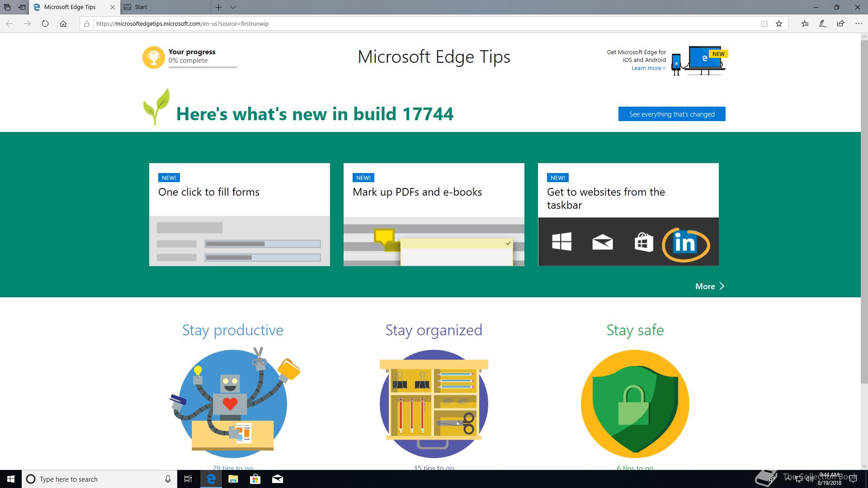Image resolution: width=868 pixels, height=488 pixels.
Task: Open Settings and more ellipsis menu
Action: coord(859,23)
